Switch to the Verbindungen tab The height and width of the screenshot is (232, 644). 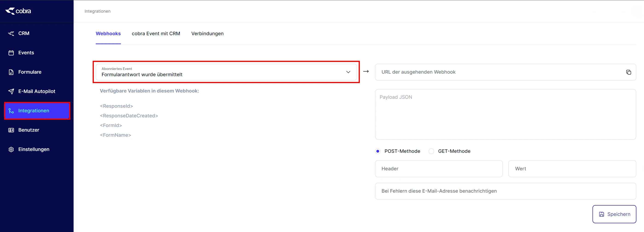click(x=207, y=34)
